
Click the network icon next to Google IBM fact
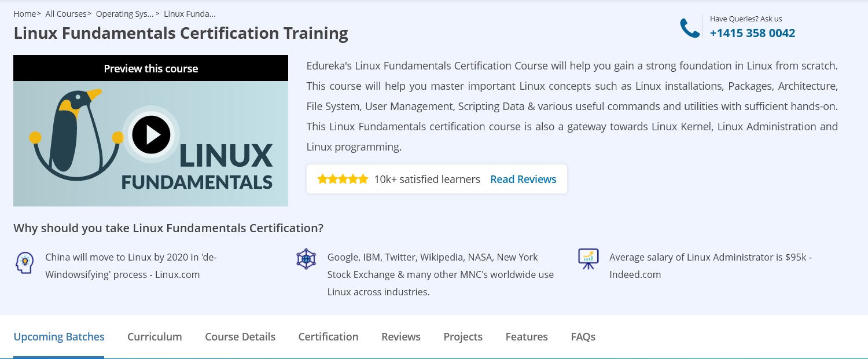pos(306,259)
